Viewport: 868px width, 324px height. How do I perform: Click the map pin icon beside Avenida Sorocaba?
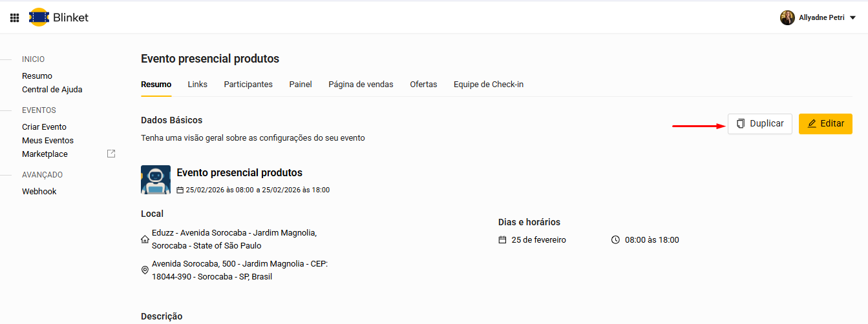pos(145,270)
